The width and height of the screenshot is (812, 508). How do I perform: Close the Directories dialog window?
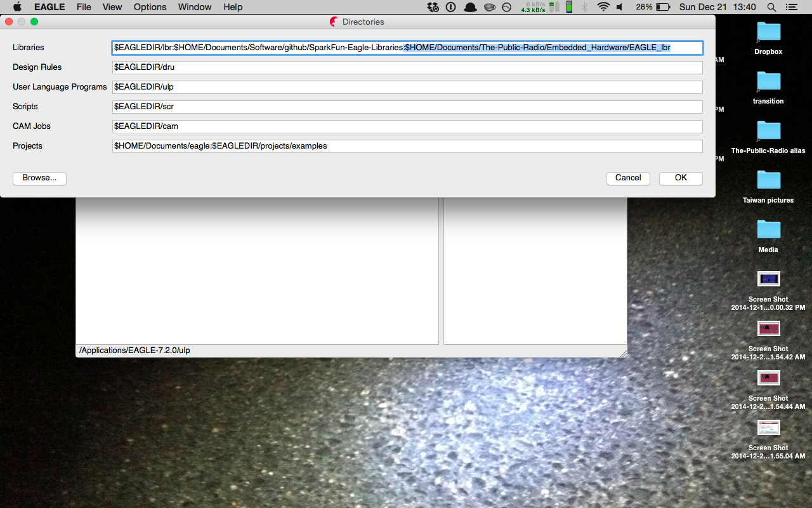click(x=9, y=22)
